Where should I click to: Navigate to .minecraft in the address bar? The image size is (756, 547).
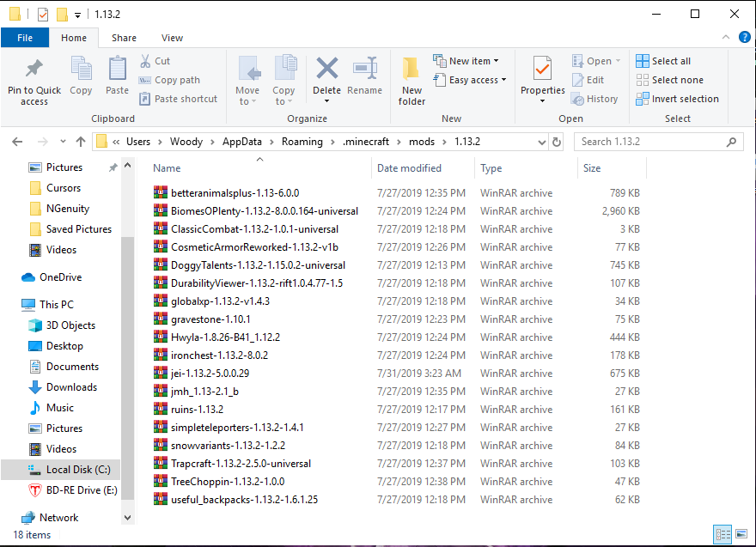(366, 142)
